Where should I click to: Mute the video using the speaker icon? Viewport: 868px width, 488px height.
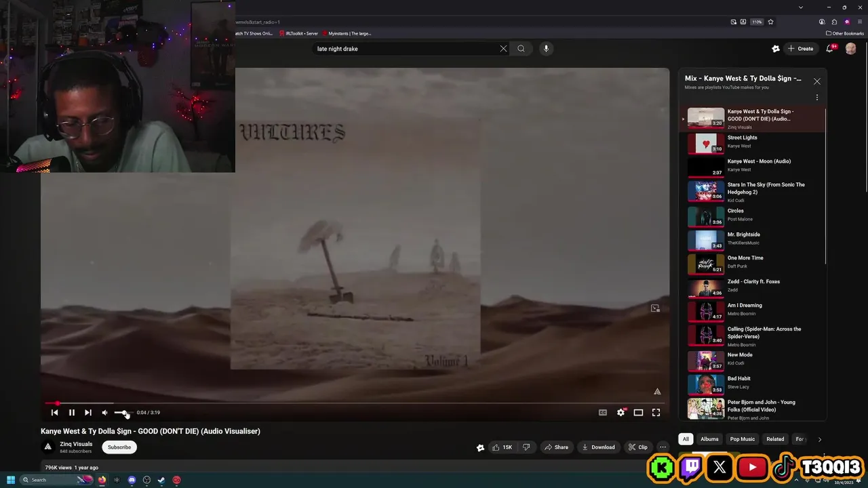tap(104, 412)
